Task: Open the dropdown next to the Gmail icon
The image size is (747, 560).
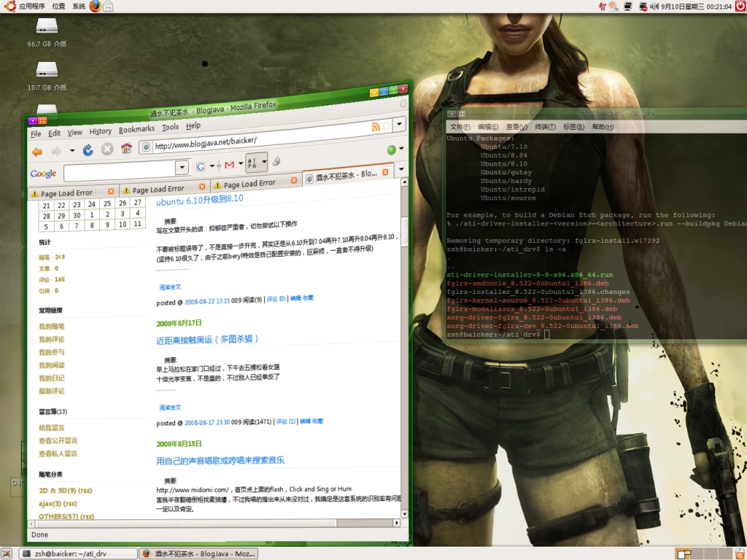Action: click(x=241, y=164)
